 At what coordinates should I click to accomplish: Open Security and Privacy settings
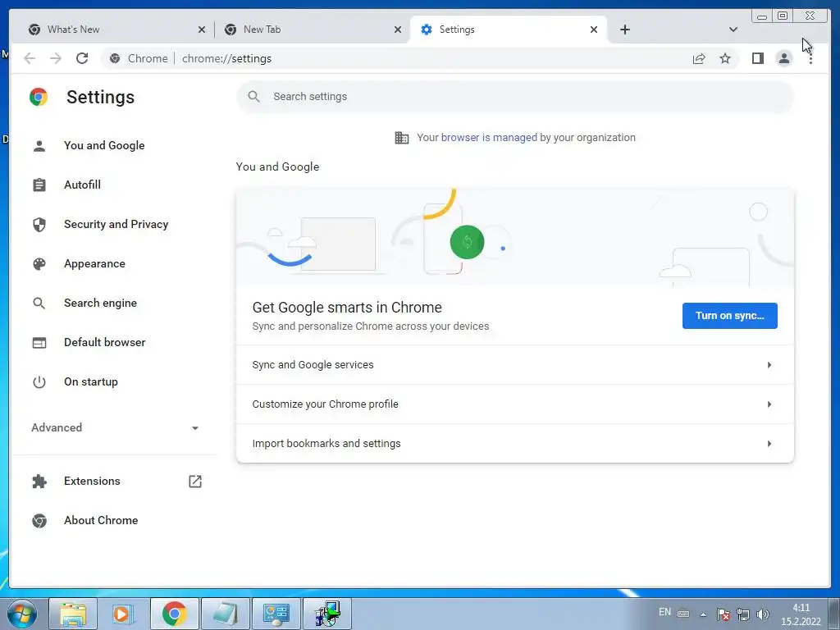click(x=116, y=225)
